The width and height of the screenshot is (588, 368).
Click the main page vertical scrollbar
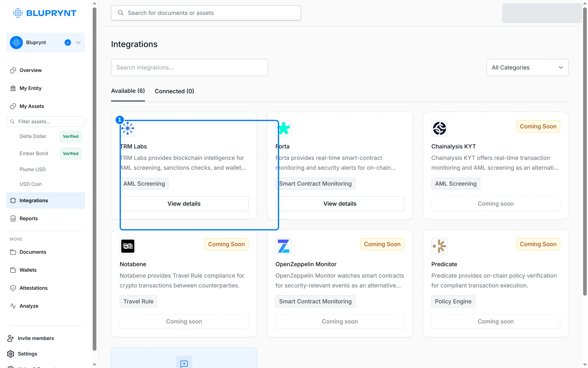click(585, 151)
